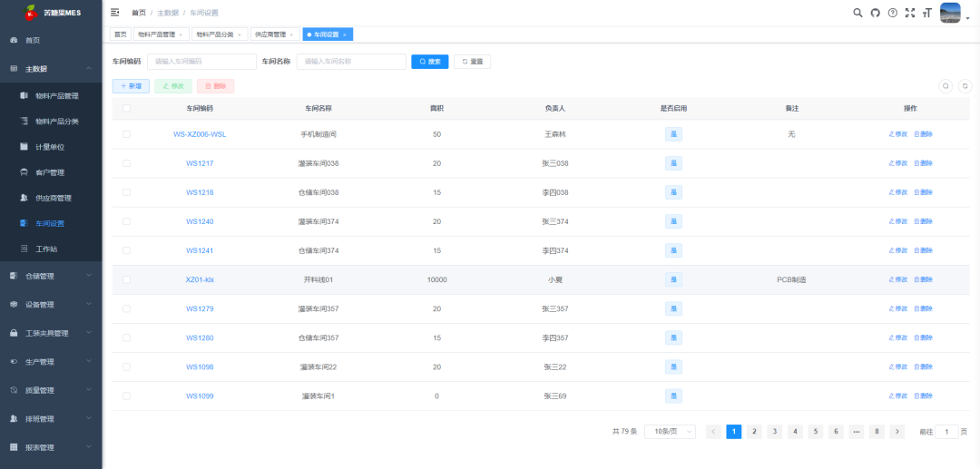This screenshot has width=980, height=469.
Task: Open 工作站 in the sidebar menu
Action: [47, 249]
